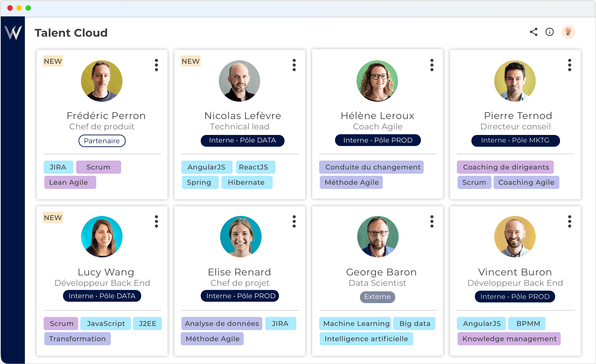Select the Coaching de dirigeants tag
This screenshot has height=364, width=596.
505,167
